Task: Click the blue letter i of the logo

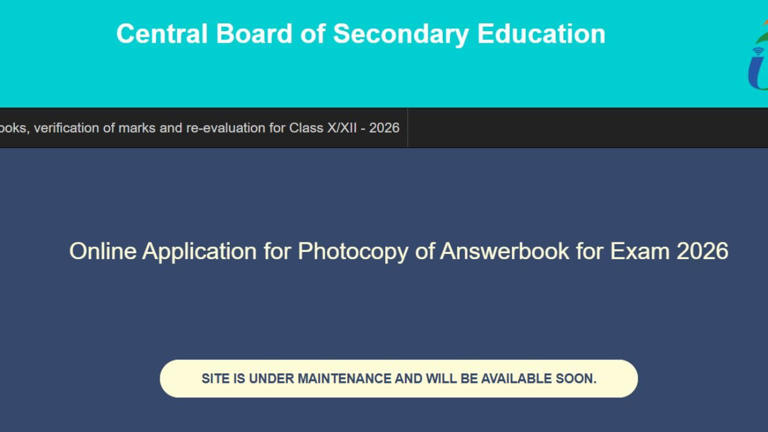Action: 757,72
